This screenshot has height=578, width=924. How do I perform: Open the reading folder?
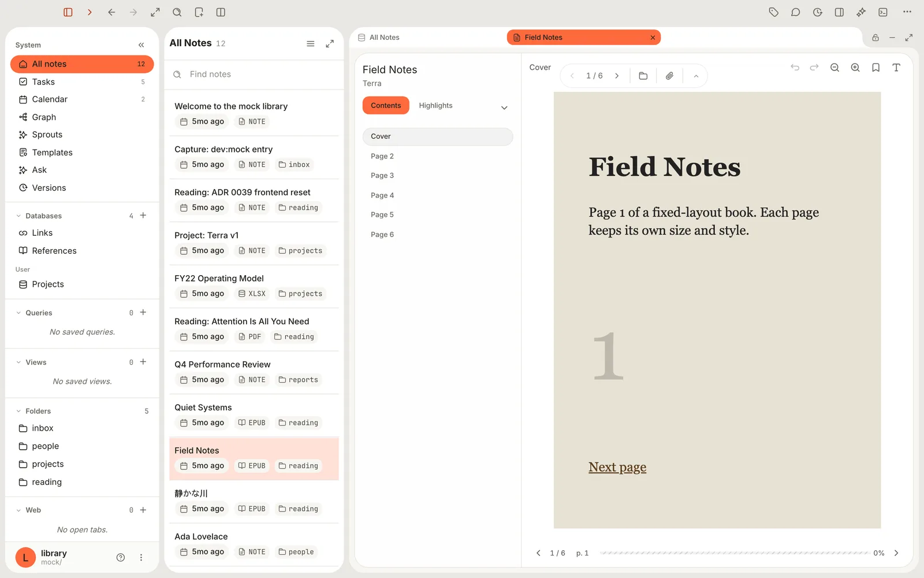[x=47, y=482]
